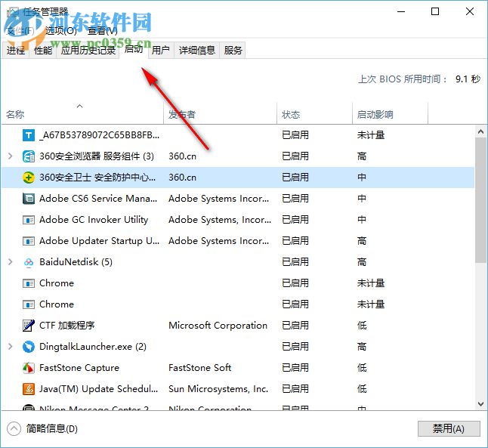Click the Sun Microsystems, Inc. publisher cell
The width and height of the screenshot is (488, 448).
[x=218, y=389]
